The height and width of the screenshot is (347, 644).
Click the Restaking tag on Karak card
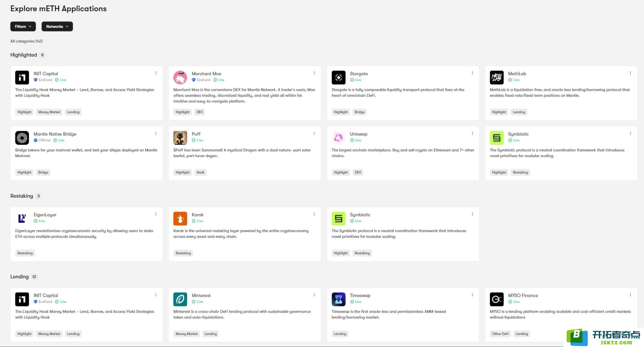click(183, 253)
